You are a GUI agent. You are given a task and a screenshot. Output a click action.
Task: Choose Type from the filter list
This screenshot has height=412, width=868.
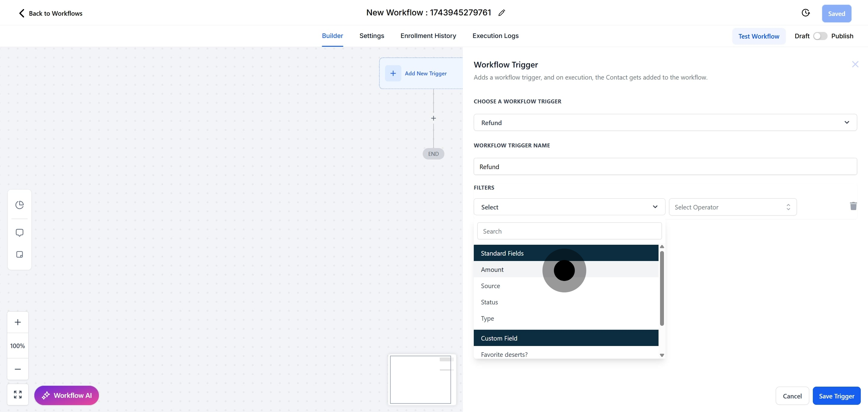(x=566, y=318)
